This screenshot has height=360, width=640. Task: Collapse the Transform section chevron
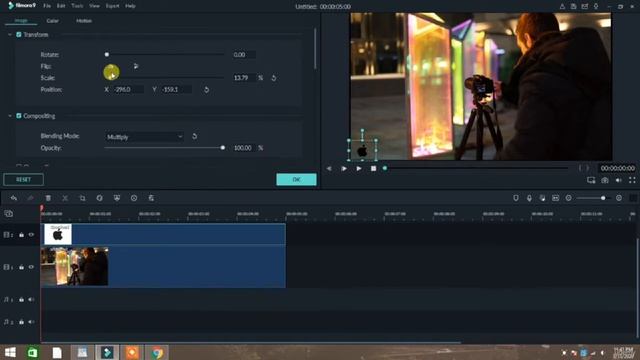coord(10,35)
